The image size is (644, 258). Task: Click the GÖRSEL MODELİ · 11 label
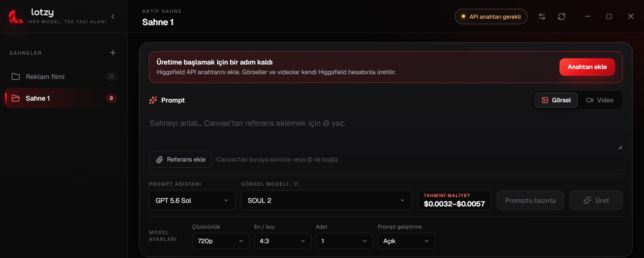point(270,184)
